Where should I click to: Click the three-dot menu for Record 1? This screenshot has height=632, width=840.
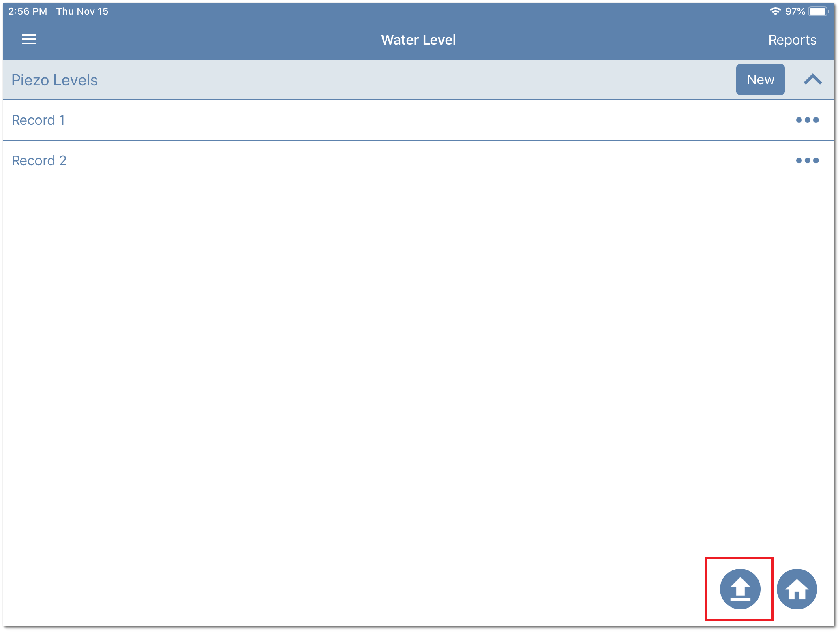coord(808,120)
